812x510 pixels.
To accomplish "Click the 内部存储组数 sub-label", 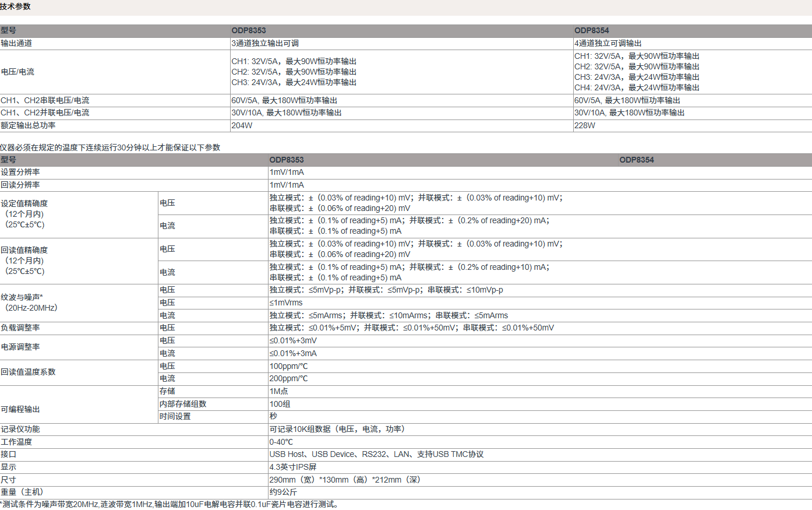I will (x=183, y=404).
